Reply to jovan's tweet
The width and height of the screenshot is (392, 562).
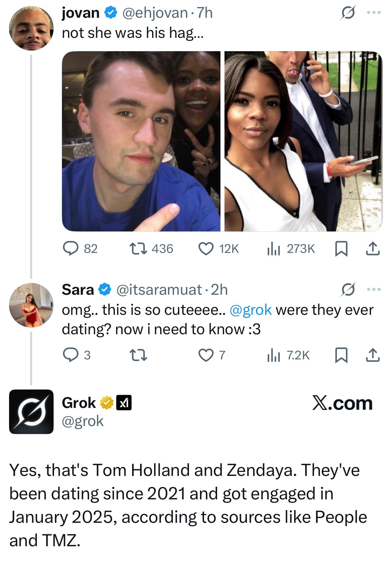point(71,249)
